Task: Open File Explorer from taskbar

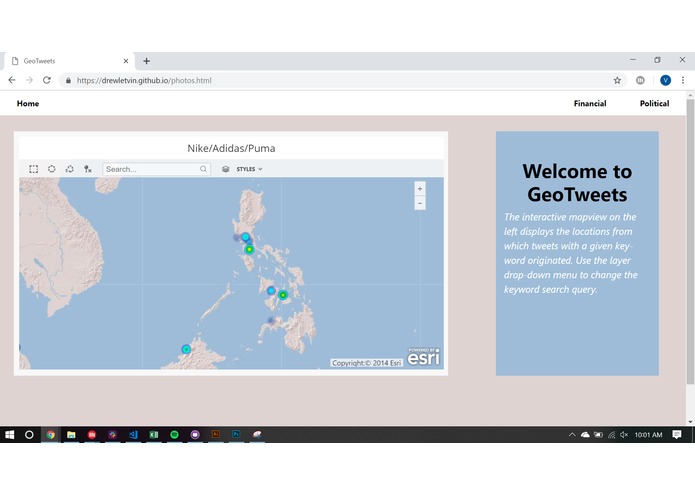Action: tap(71, 435)
